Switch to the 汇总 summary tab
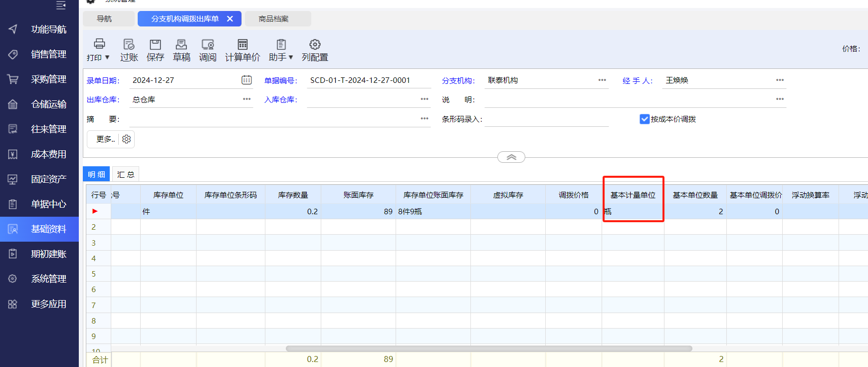This screenshot has height=367, width=868. (x=126, y=174)
